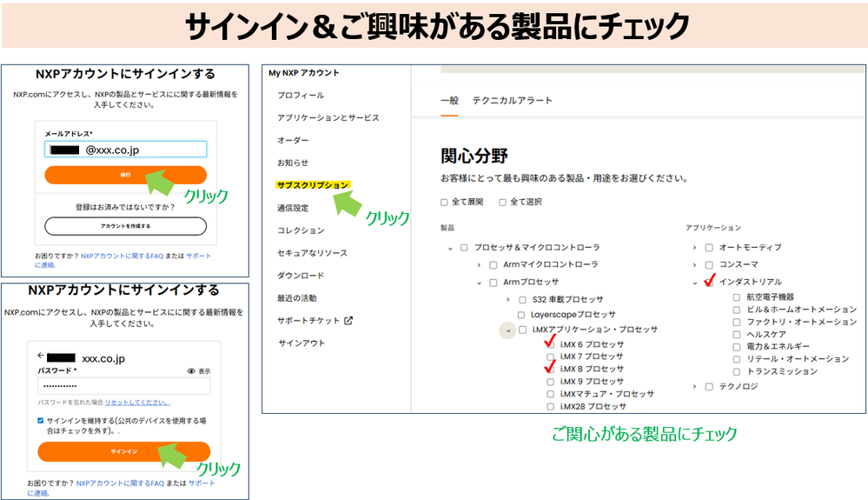This screenshot has width=868, height=500.
Task: Switch to the テクニカルアラート tab
Action: [x=512, y=100]
